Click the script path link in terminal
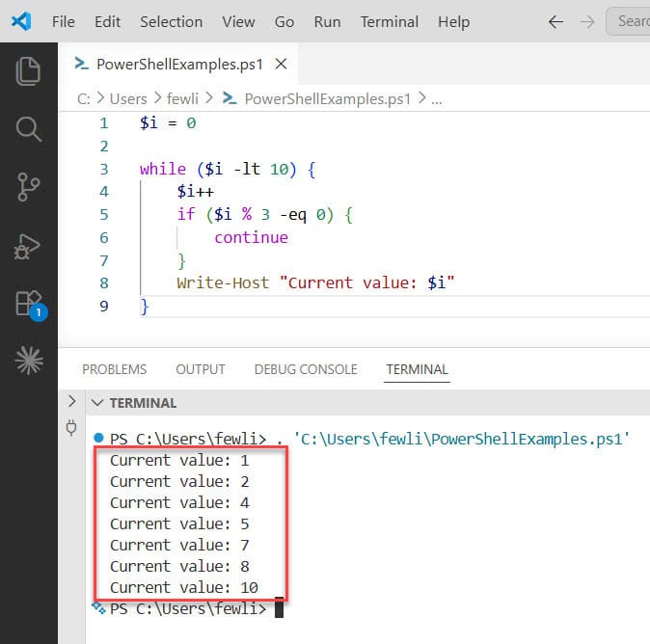650x644 pixels. 462,439
